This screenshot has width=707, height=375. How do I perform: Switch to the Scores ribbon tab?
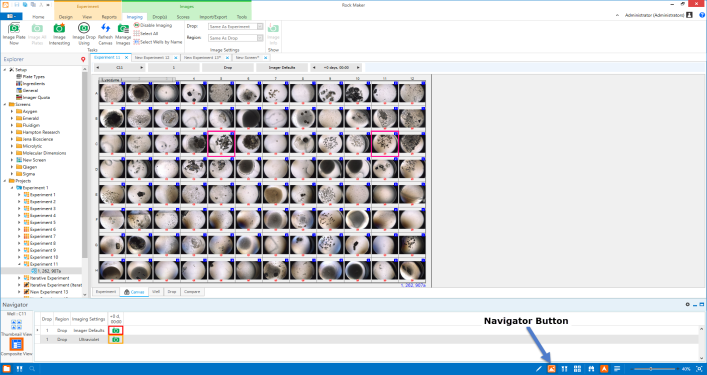[183, 17]
